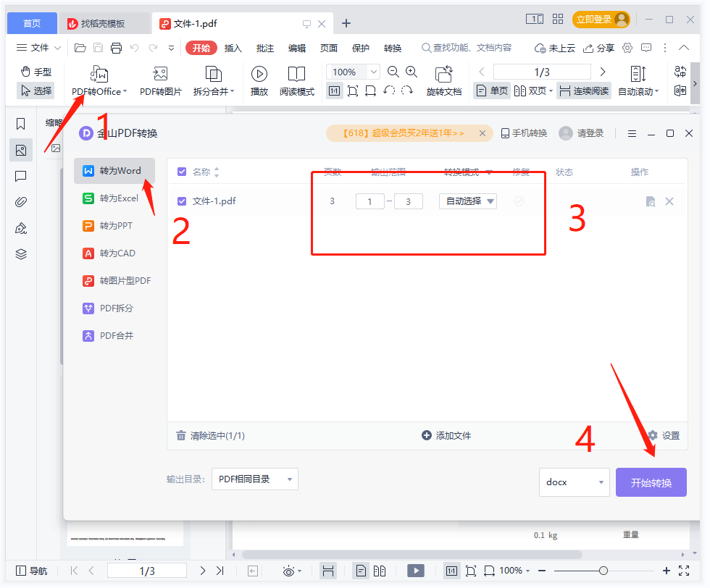This screenshot has height=588, width=710.
Task: Toggle 单页 single page view
Action: click(x=492, y=91)
